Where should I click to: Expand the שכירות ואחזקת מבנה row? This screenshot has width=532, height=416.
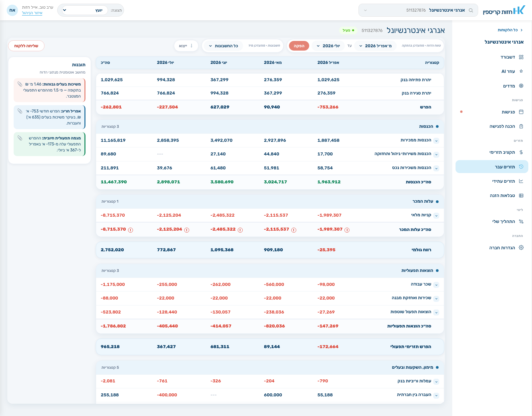[x=436, y=299]
